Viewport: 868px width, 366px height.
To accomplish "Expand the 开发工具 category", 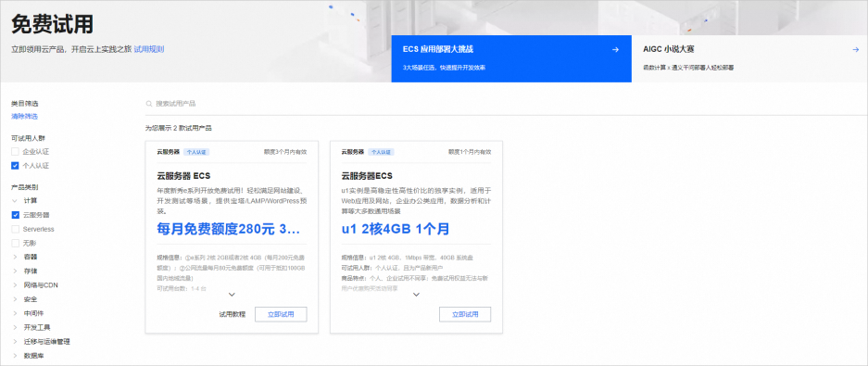I will click(15, 328).
